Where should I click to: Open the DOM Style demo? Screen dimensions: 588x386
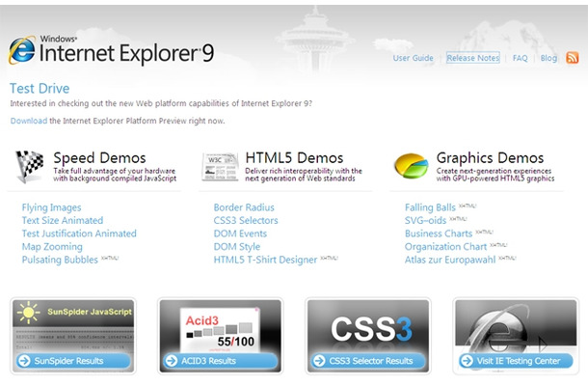pyautogui.click(x=236, y=247)
